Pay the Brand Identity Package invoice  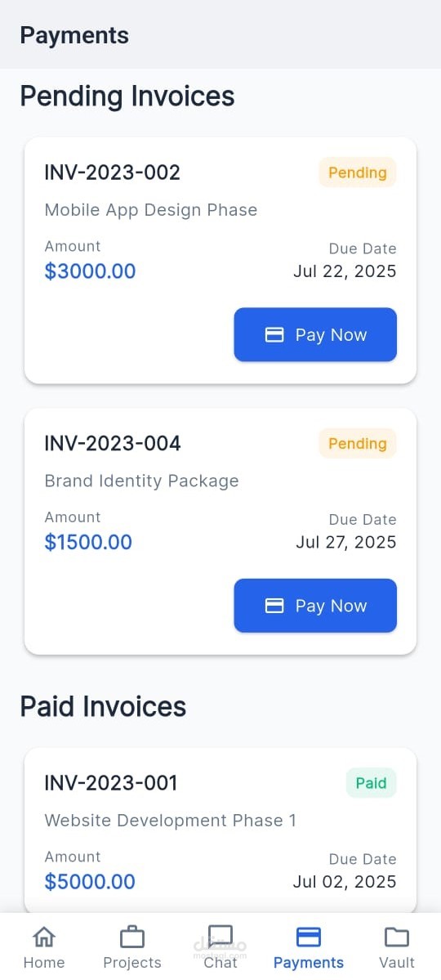pyautogui.click(x=315, y=606)
